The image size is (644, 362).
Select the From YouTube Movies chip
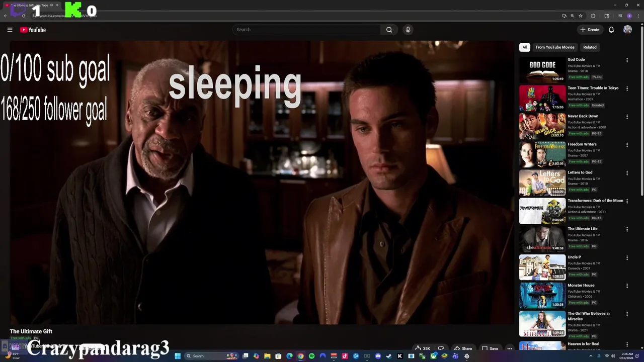[x=555, y=47]
